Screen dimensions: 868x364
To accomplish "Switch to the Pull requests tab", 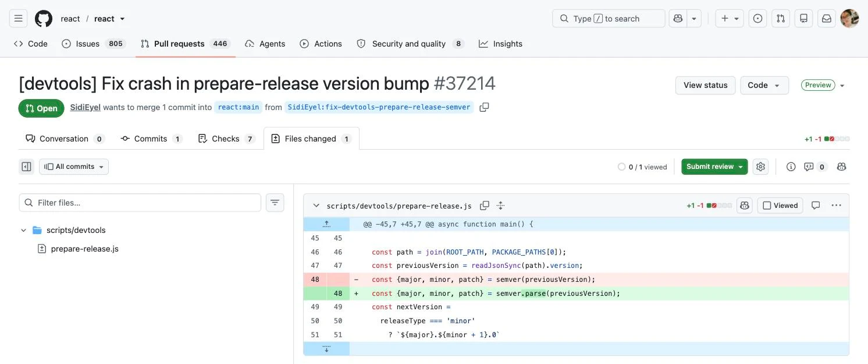I will [x=186, y=44].
